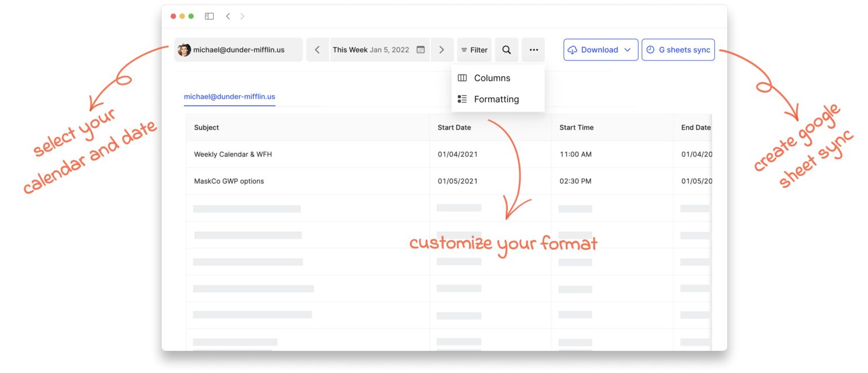Toggle the sidebar panel icon in title bar
The width and height of the screenshot is (868, 373).
click(209, 16)
